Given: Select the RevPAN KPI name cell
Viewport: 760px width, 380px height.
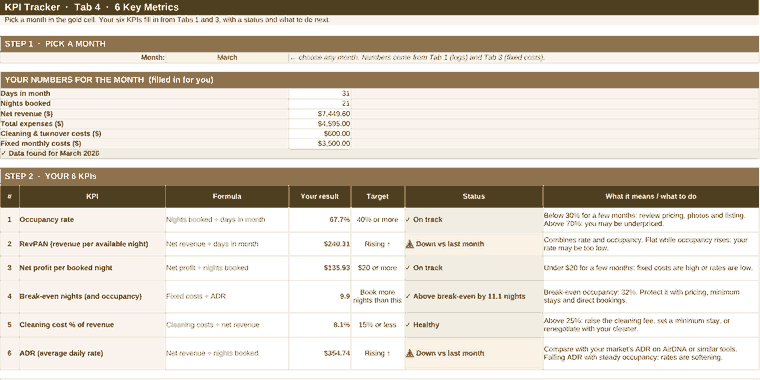Looking at the screenshot, I should point(92,244).
